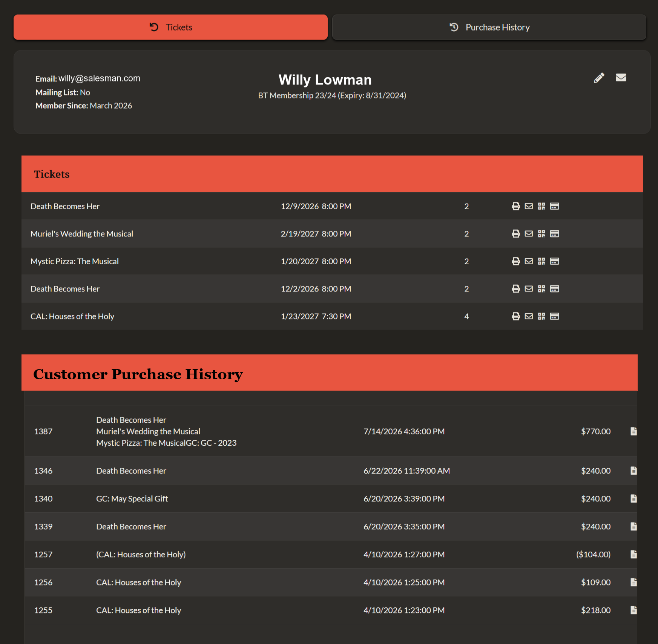Select Mystic Pizza: The Musical ticket row
Screen dimensions: 658x644
point(332,261)
